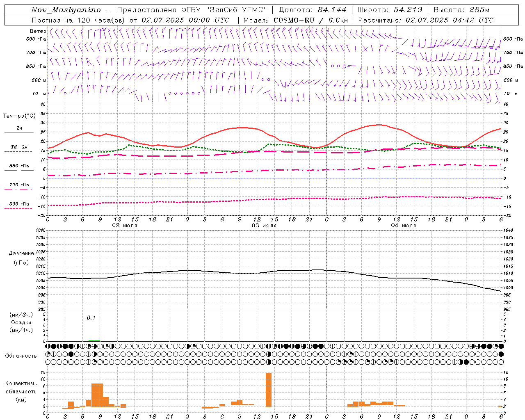The height and width of the screenshot is (420, 525).
Task: Click the solid red '2м' legend line
Action: pos(19,132)
